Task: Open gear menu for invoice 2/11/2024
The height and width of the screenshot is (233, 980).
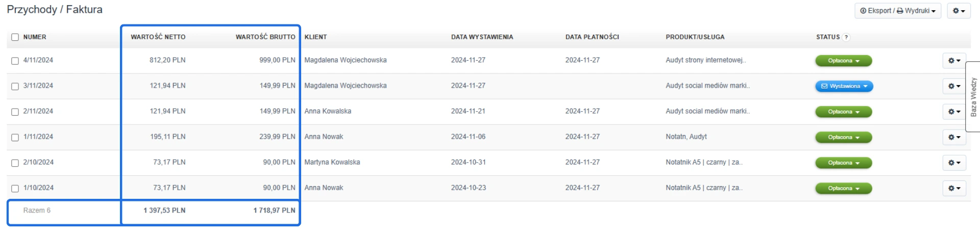Action: (x=954, y=112)
